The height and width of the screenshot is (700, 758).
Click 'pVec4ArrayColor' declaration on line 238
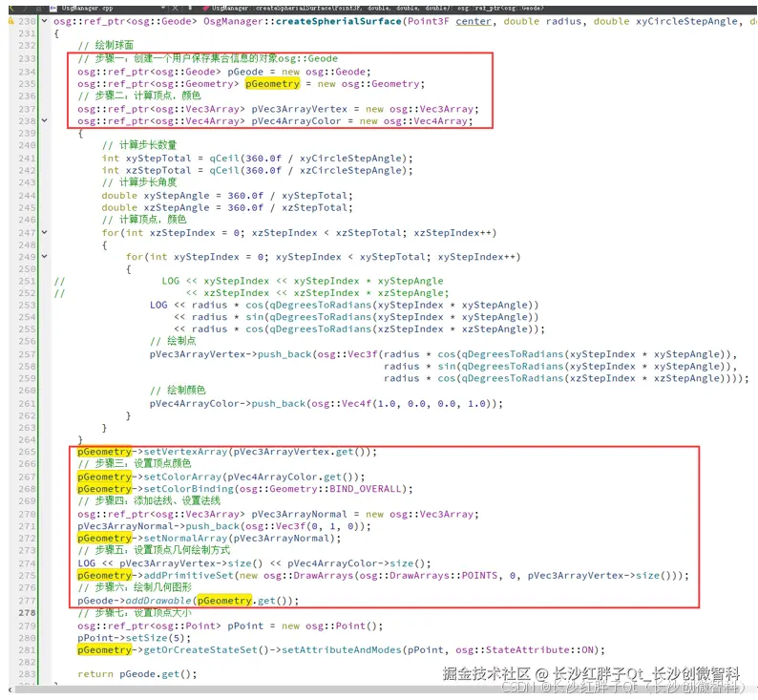pyautogui.click(x=296, y=121)
